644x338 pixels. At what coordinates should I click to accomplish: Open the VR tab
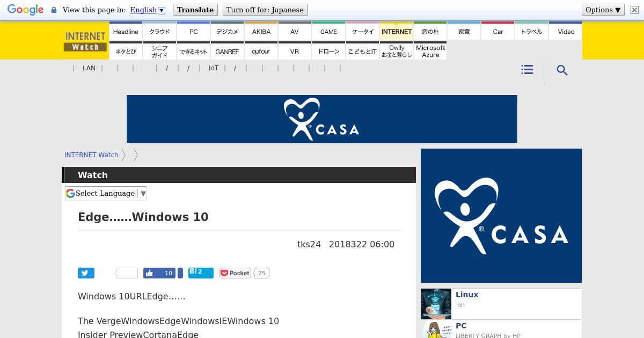coord(295,52)
